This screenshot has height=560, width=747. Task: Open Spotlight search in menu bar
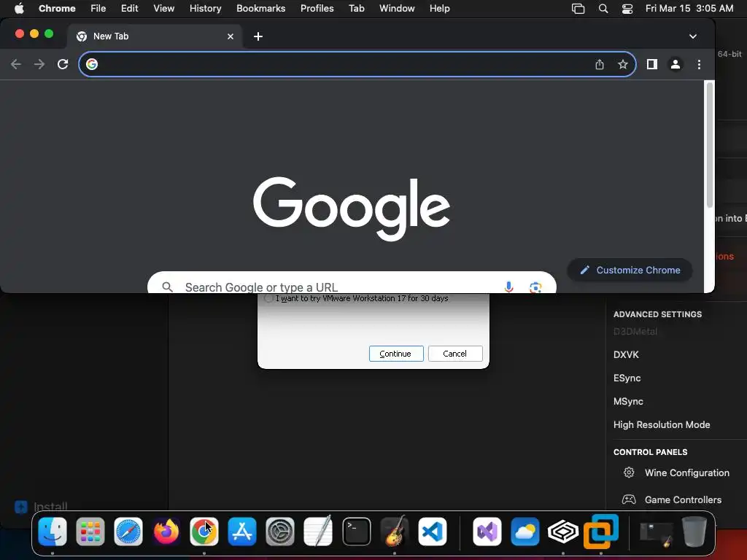(x=603, y=9)
